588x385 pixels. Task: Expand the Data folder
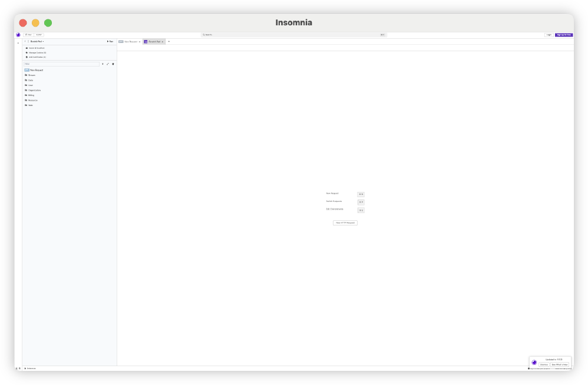[70, 80]
